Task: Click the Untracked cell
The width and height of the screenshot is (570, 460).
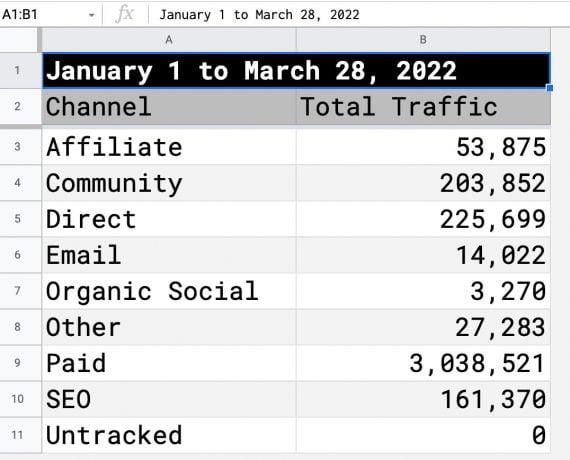Action: pyautogui.click(x=169, y=435)
